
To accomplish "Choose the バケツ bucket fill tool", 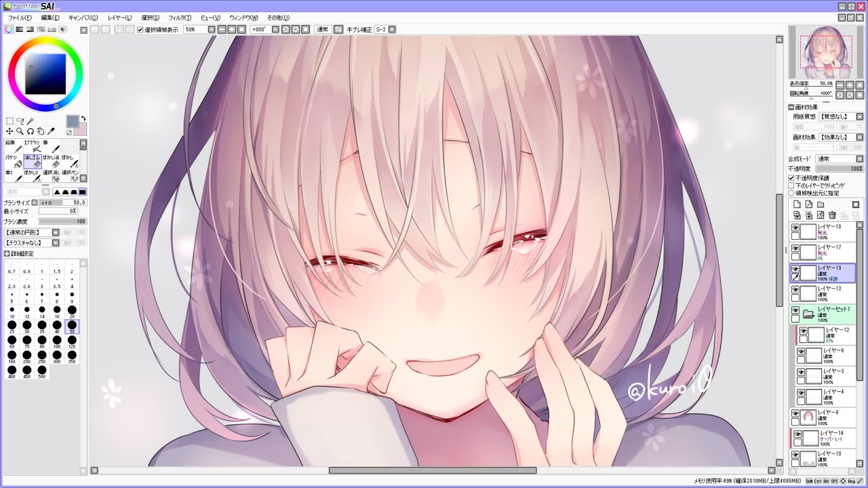I will pos(14,161).
